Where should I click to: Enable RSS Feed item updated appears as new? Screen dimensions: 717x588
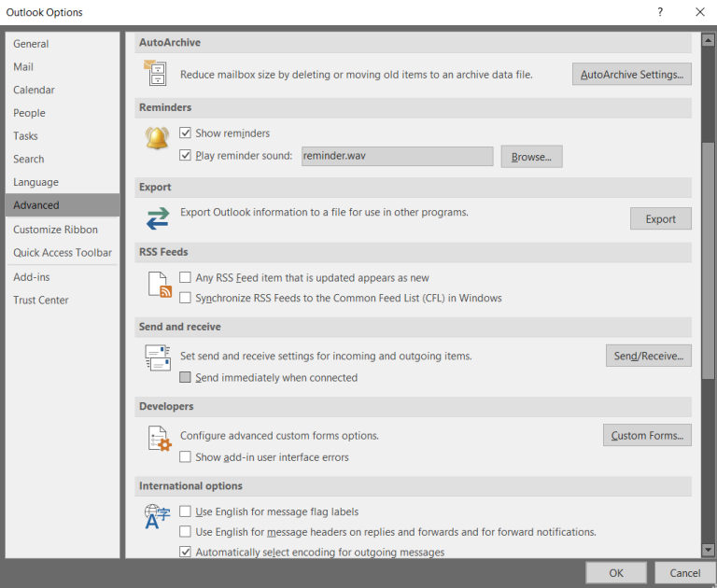[x=185, y=277]
